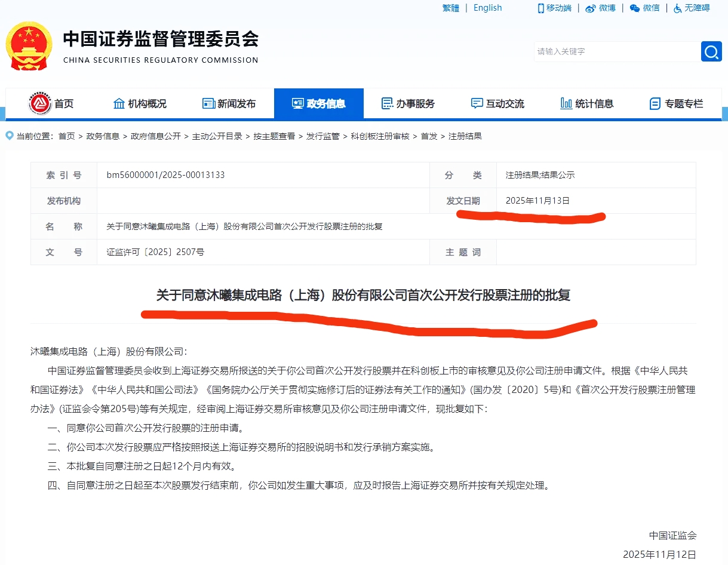Click the 索引号 table label
This screenshot has width=728, height=565.
[64, 175]
